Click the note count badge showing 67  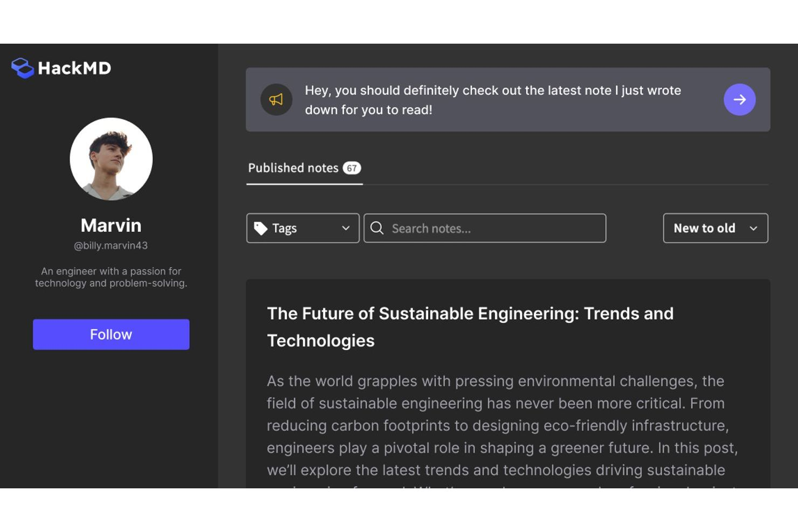[352, 168]
